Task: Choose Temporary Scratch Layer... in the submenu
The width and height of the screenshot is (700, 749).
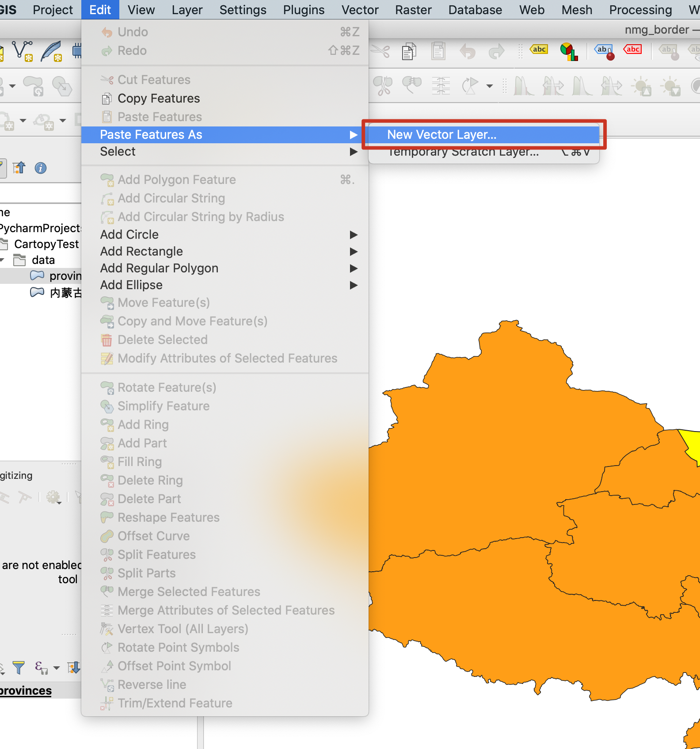Action: pyautogui.click(x=483, y=152)
